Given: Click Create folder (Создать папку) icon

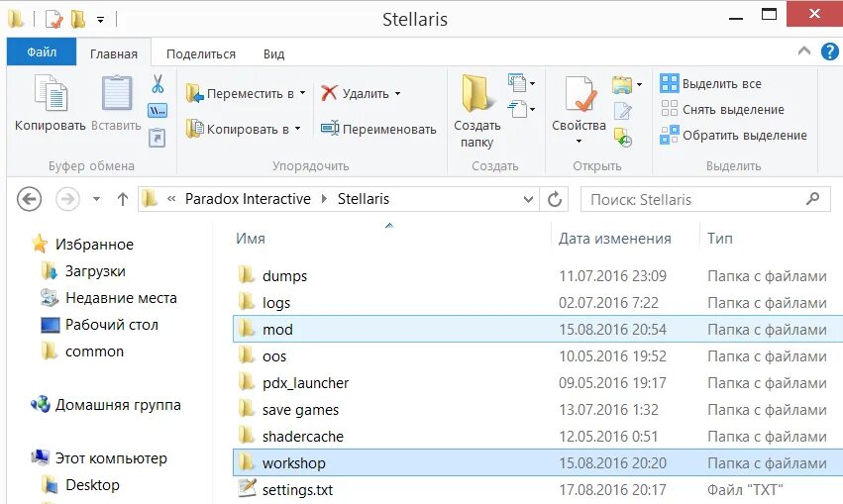Looking at the screenshot, I should tap(476, 93).
